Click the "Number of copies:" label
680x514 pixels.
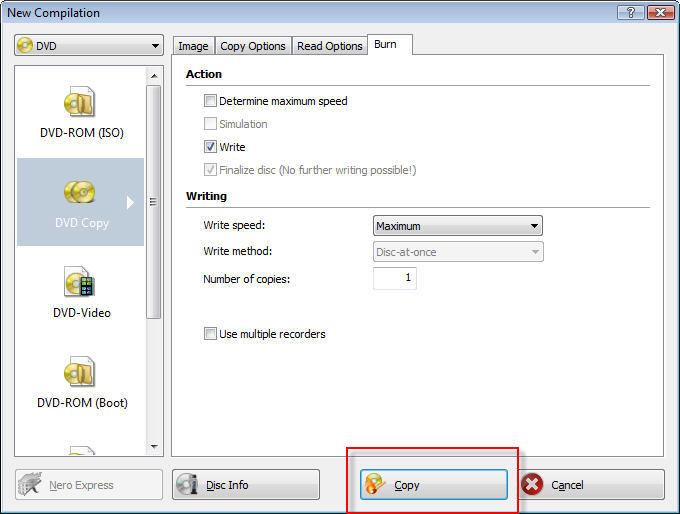coord(246,279)
